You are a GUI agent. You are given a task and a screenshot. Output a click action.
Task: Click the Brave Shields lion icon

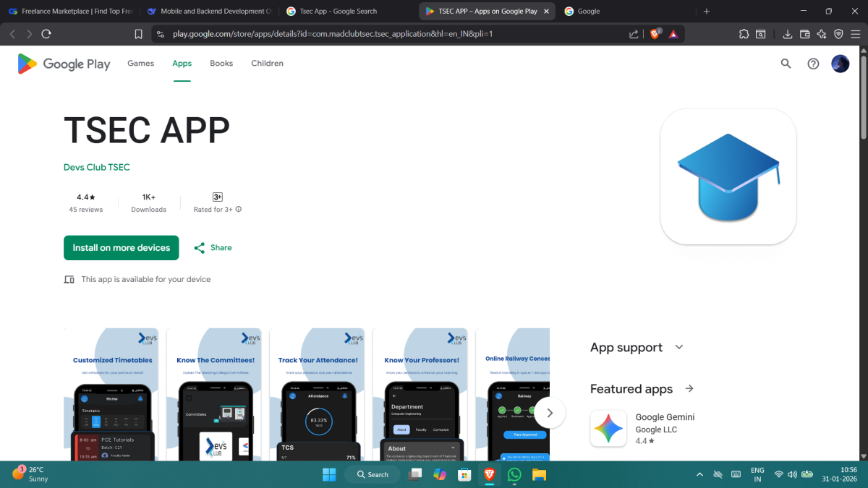pos(655,34)
